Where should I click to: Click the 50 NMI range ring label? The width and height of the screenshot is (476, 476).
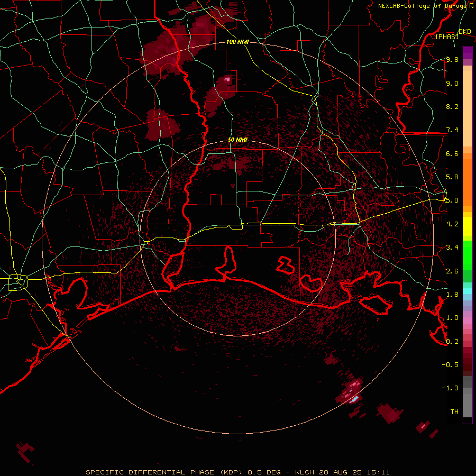click(237, 140)
